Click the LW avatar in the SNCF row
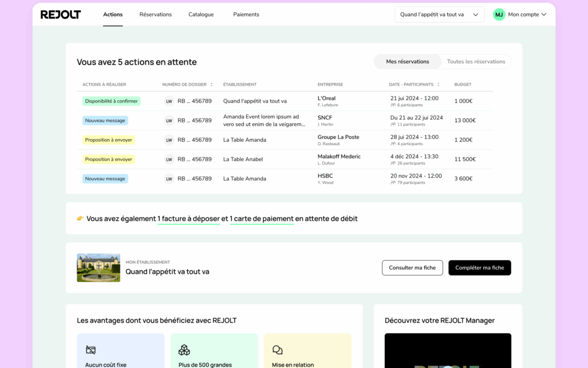 (169, 120)
